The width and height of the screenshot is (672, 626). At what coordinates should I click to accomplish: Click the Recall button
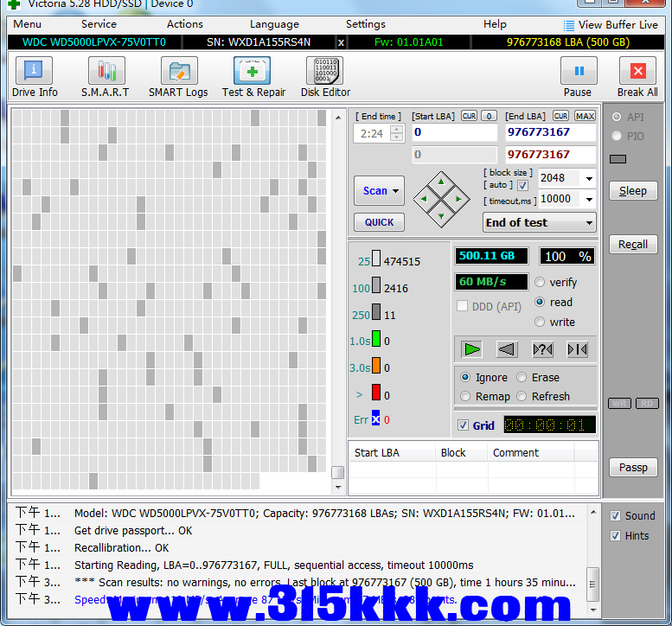633,244
